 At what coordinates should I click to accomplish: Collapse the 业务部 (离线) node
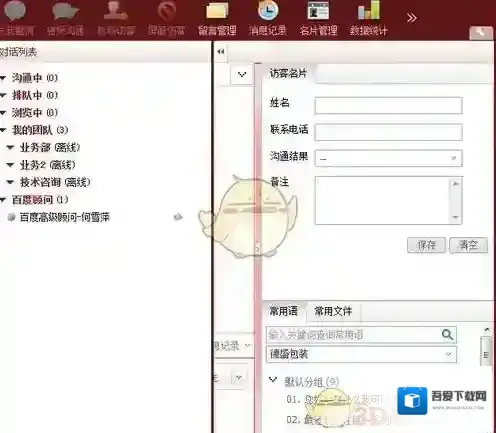(x=10, y=148)
